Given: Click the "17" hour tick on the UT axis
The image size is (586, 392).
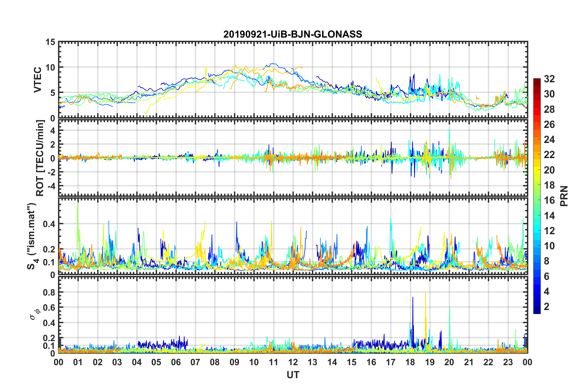Looking at the screenshot, I should click(x=391, y=362).
